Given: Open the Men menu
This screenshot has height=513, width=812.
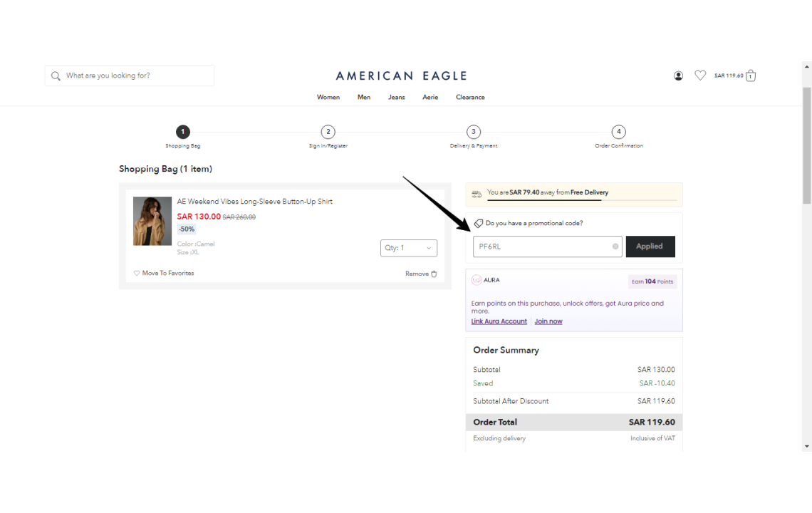Looking at the screenshot, I should click(x=363, y=98).
